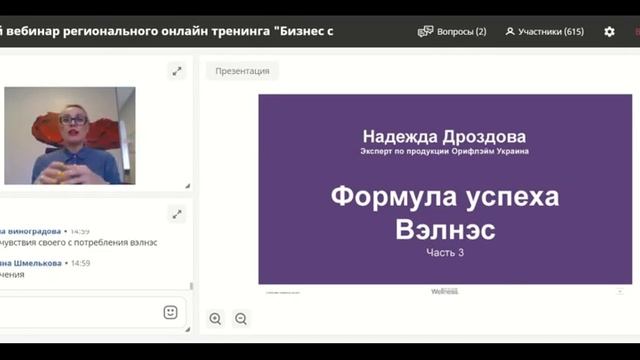
Task: Select the Презентация tab
Action: [x=242, y=71]
